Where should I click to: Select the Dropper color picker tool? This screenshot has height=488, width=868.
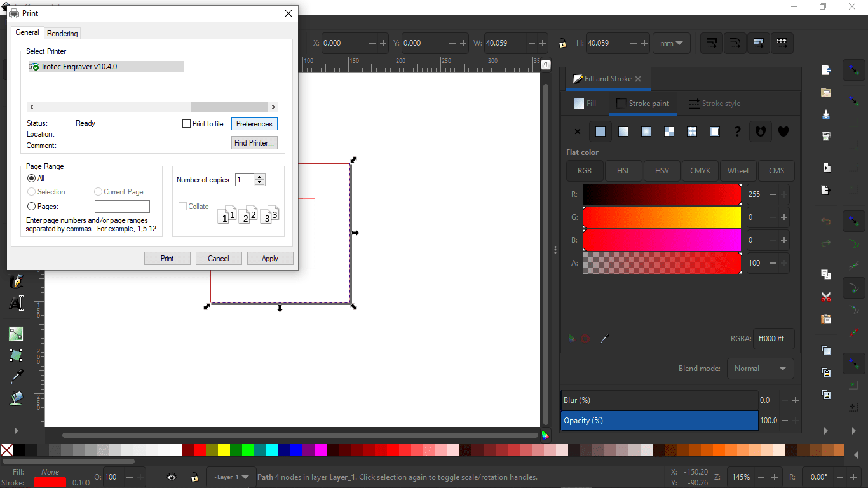17,377
